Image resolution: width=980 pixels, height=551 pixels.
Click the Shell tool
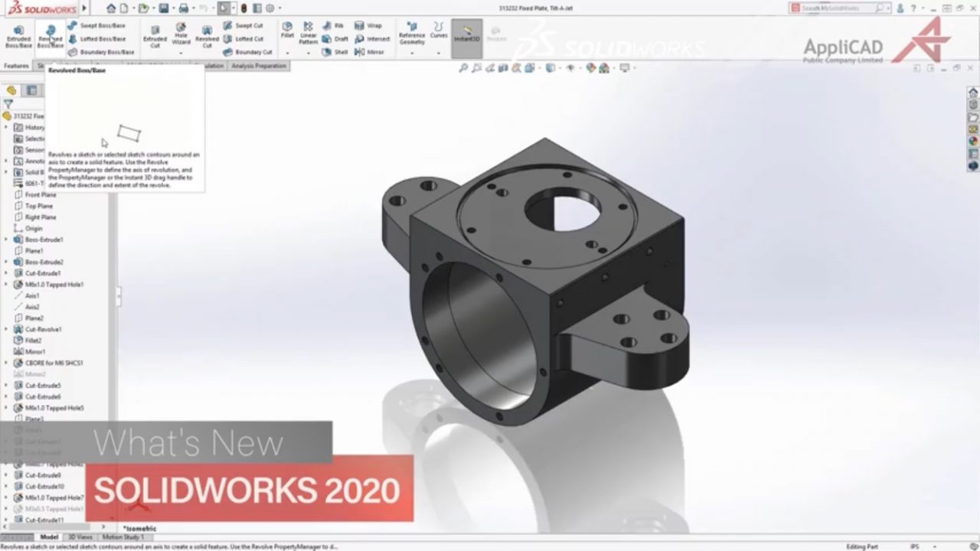[335, 52]
